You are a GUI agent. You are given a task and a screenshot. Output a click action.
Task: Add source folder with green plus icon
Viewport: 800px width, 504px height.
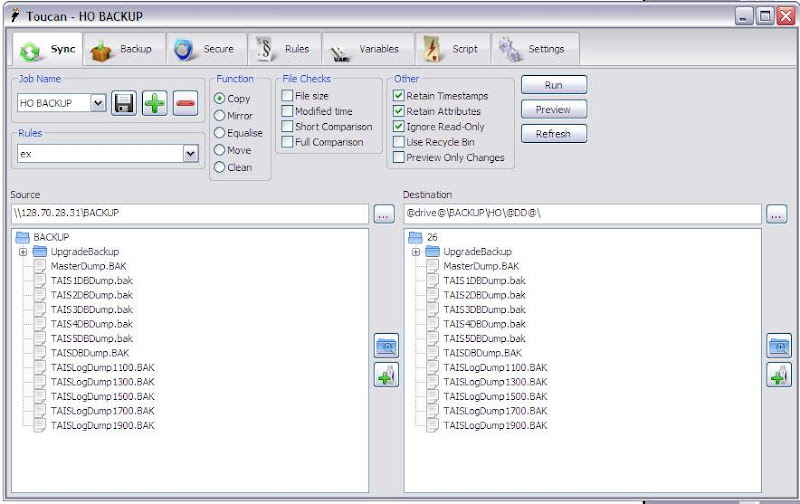coord(386,375)
